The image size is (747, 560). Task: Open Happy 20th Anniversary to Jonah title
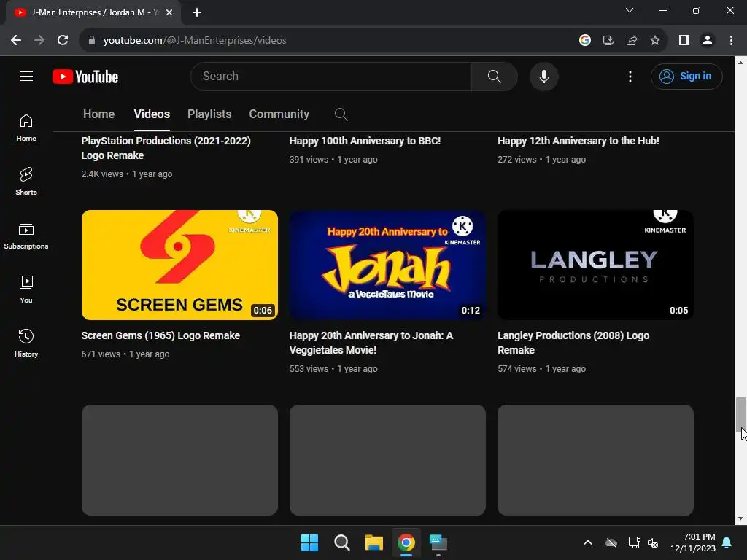pyautogui.click(x=371, y=343)
